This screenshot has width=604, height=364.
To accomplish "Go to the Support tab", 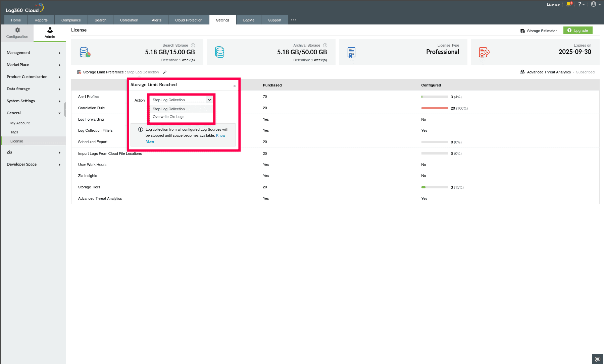I will pyautogui.click(x=275, y=20).
